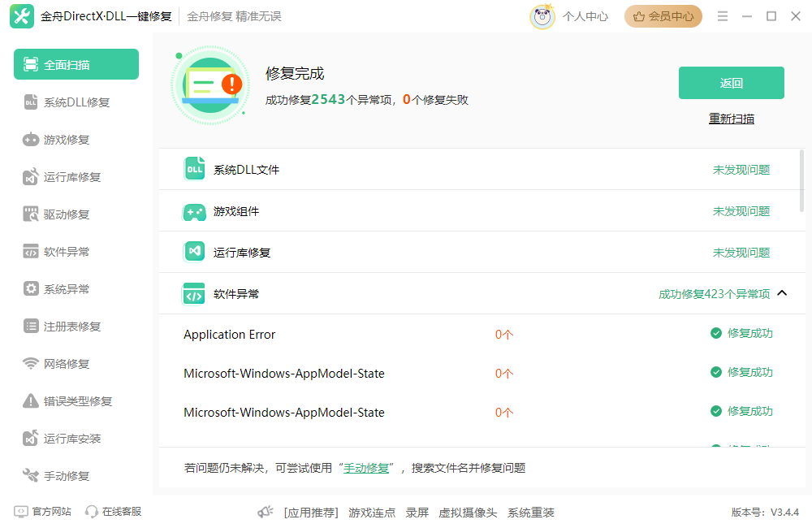This screenshot has height=528, width=812.
Task: Open the 个人中心 account avatar
Action: (542, 15)
